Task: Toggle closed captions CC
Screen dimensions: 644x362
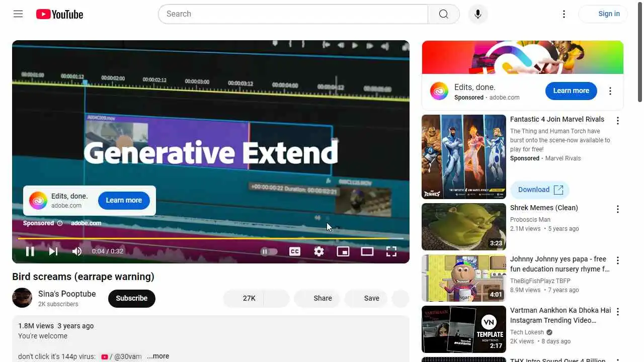Action: (295, 251)
